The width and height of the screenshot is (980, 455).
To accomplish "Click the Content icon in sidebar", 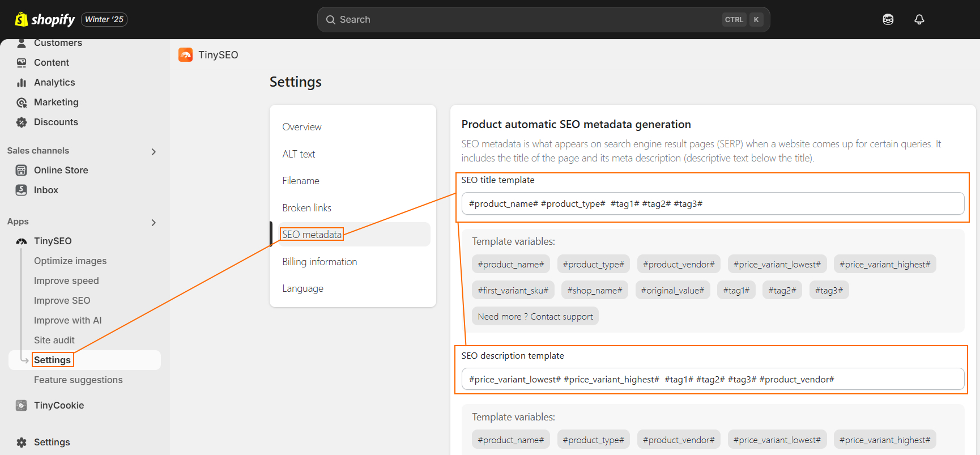I will tap(22, 62).
